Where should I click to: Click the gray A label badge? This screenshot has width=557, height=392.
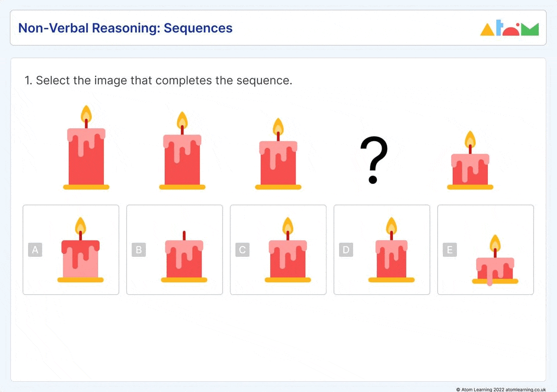coord(35,250)
